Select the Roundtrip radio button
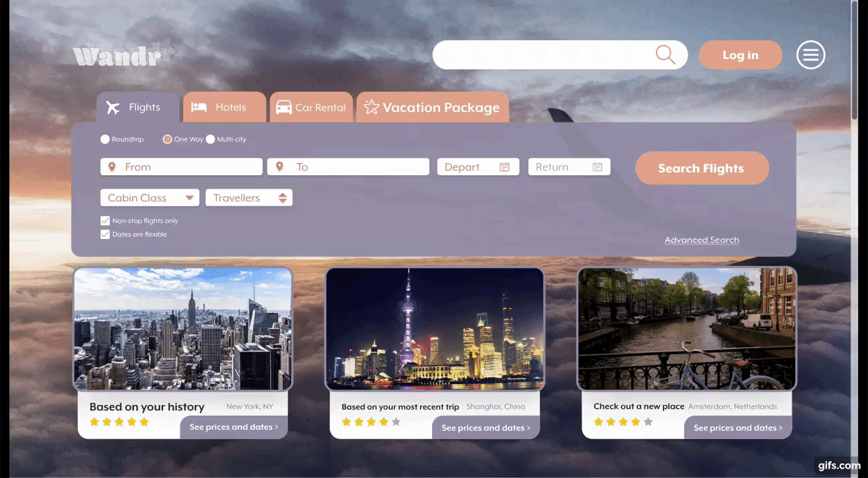This screenshot has width=868, height=478. 105,139
